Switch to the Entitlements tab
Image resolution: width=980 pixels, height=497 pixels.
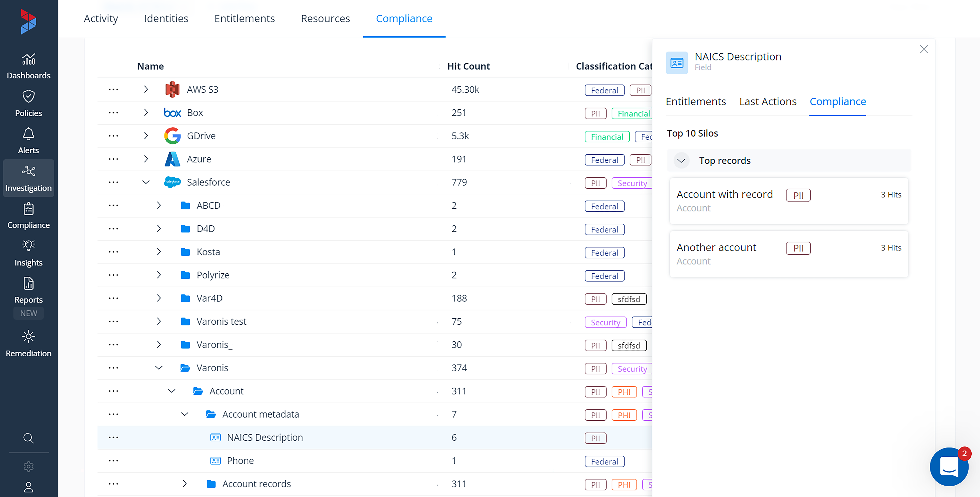[696, 101]
